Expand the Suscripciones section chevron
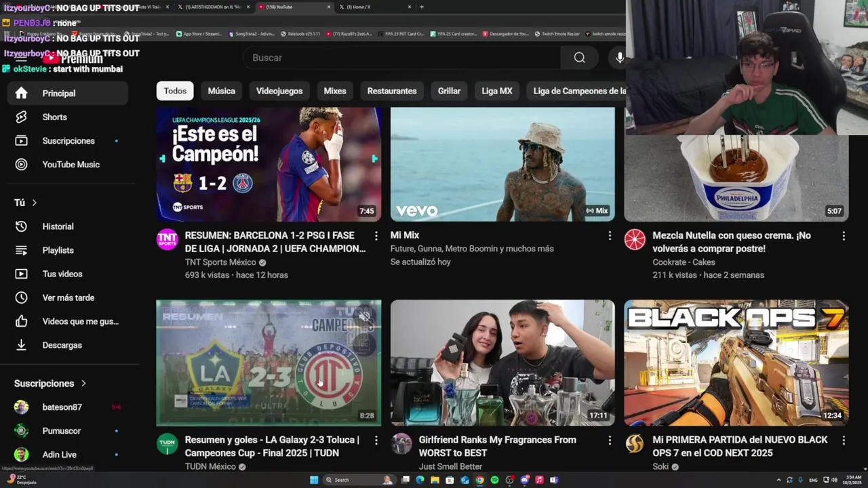868x488 pixels. (83, 384)
